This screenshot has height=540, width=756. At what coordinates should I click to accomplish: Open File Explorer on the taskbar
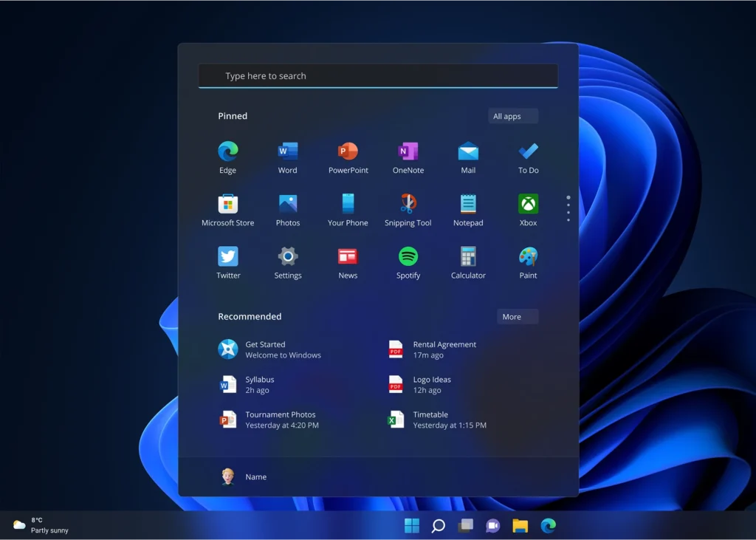520,525
